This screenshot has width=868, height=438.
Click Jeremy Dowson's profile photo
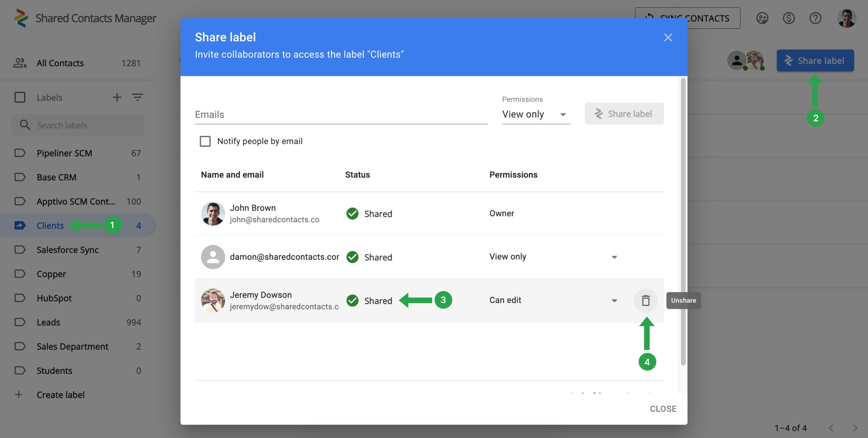pyautogui.click(x=213, y=300)
